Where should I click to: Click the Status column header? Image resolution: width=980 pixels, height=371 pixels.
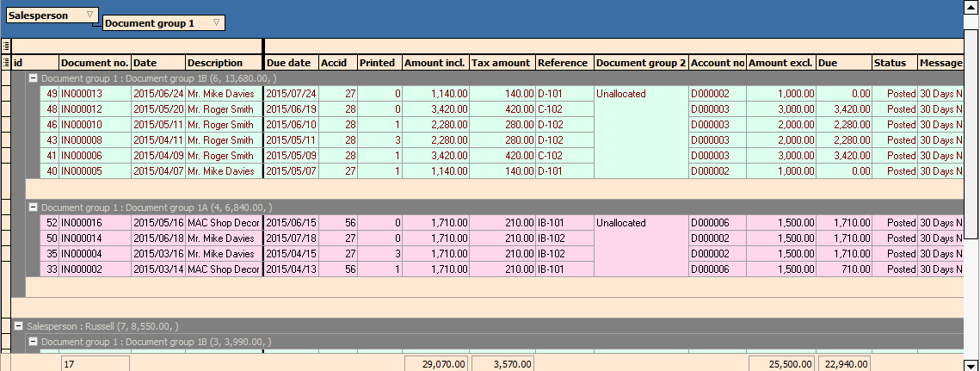(893, 63)
